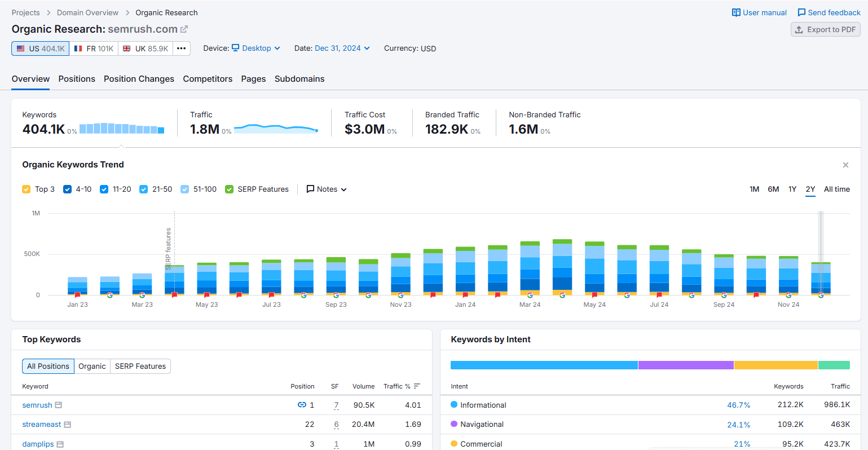This screenshot has height=450, width=868.
Task: Click the Google update icon above Mar 24
Action: (x=530, y=295)
